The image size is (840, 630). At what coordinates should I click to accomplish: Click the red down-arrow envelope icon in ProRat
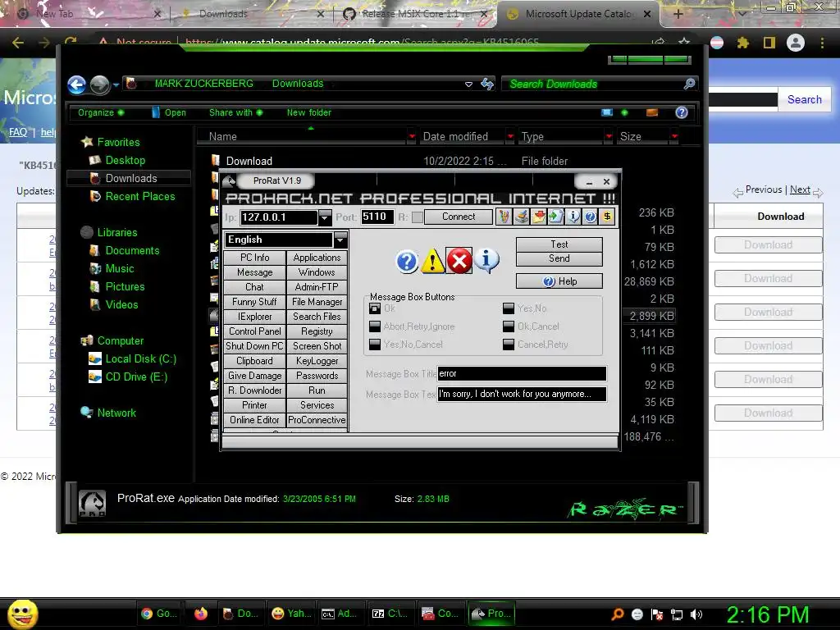[x=538, y=217]
